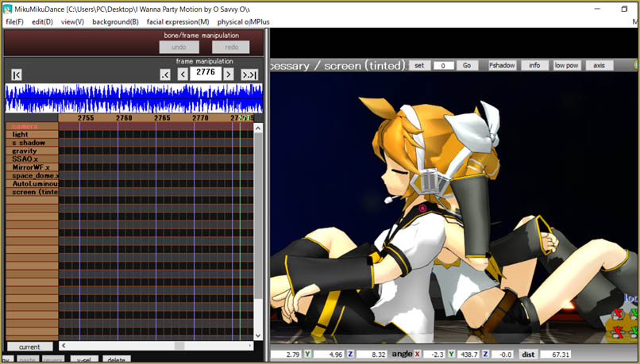The height and width of the screenshot is (364, 640).
Task: Click timeline horizontal scrollbar thumb
Action: tap(179, 346)
